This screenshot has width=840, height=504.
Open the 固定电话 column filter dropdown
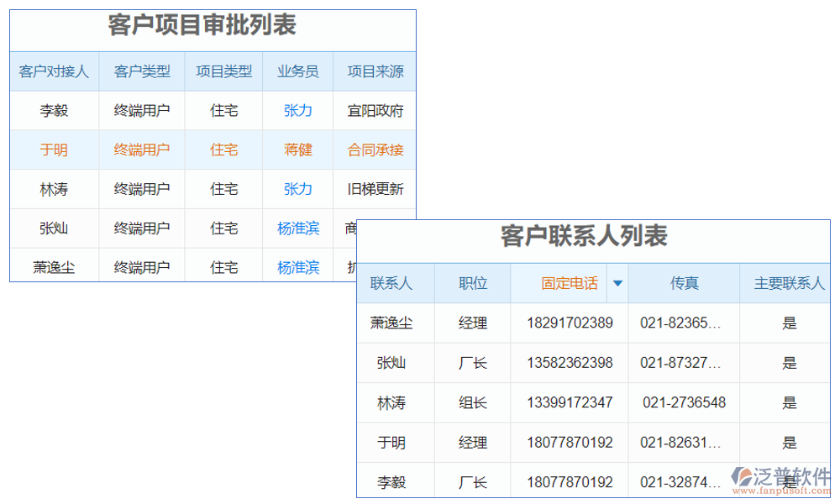[617, 283]
